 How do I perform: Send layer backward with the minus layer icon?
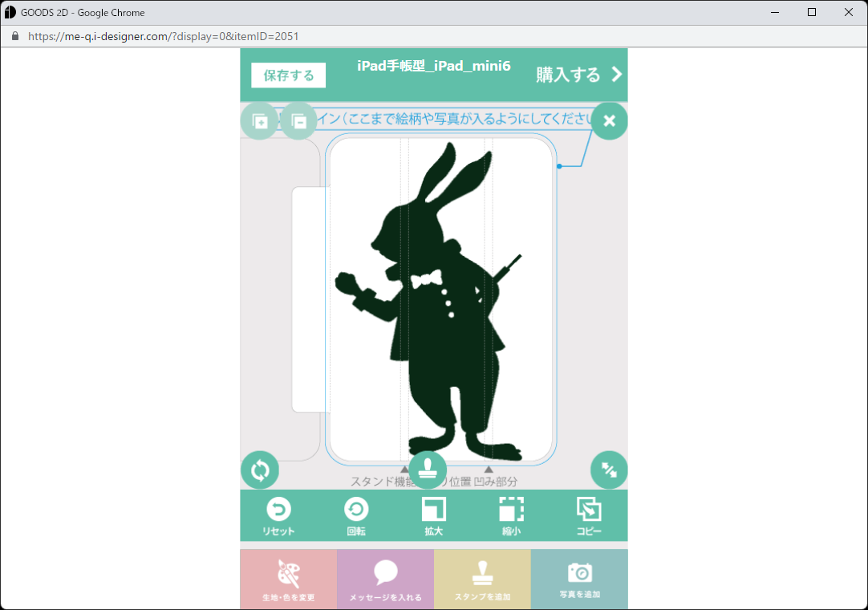tap(299, 120)
